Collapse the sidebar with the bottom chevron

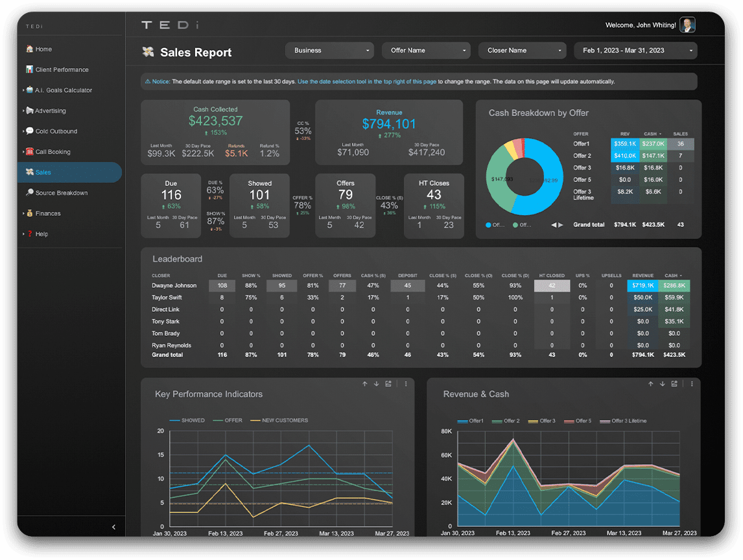click(x=113, y=527)
